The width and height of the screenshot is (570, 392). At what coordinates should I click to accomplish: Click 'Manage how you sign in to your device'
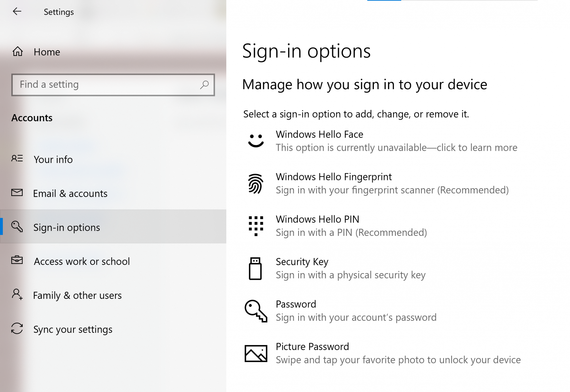coord(365,85)
